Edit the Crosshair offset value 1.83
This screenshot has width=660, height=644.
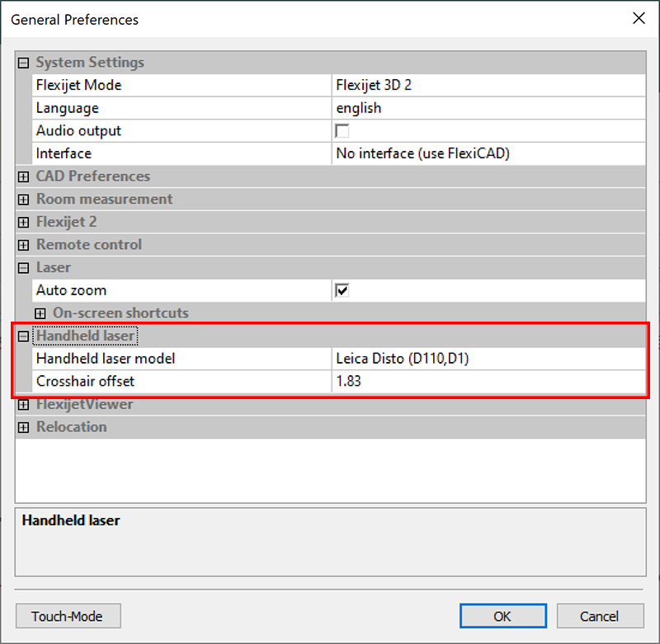(412, 381)
